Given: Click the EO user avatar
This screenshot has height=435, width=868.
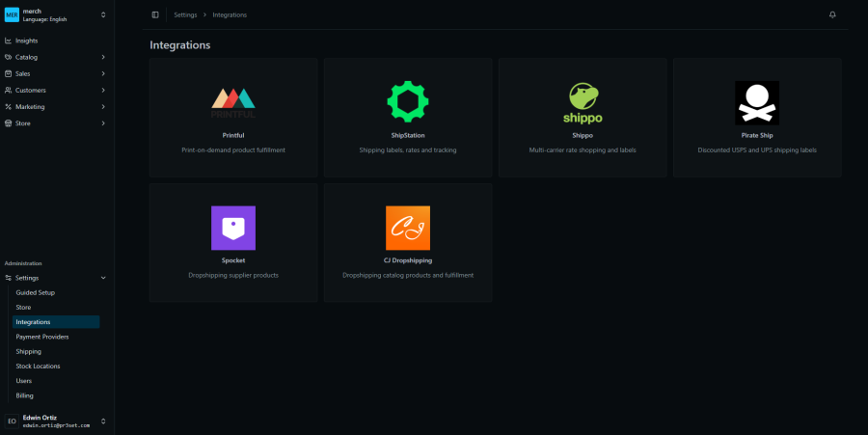Looking at the screenshot, I should coord(12,421).
